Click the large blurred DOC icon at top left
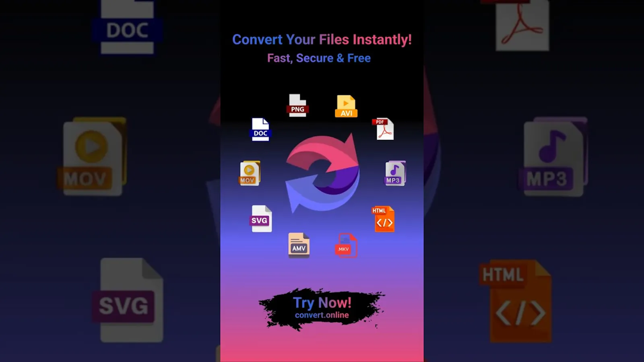Image resolution: width=644 pixels, height=362 pixels. 127,27
